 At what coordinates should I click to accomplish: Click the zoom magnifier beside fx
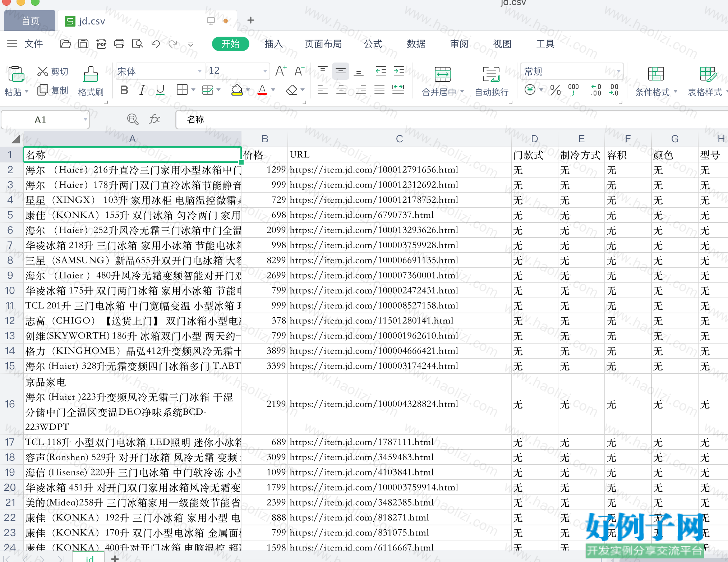133,119
